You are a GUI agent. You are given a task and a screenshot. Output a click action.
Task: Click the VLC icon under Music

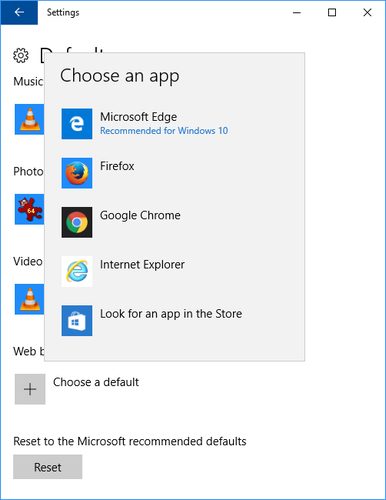(x=29, y=119)
